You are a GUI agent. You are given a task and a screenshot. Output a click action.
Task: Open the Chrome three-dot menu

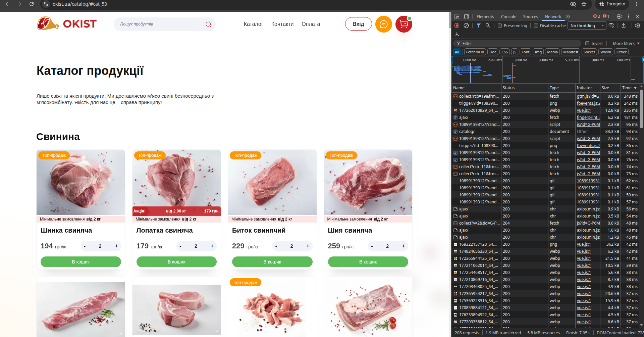[x=637, y=4]
